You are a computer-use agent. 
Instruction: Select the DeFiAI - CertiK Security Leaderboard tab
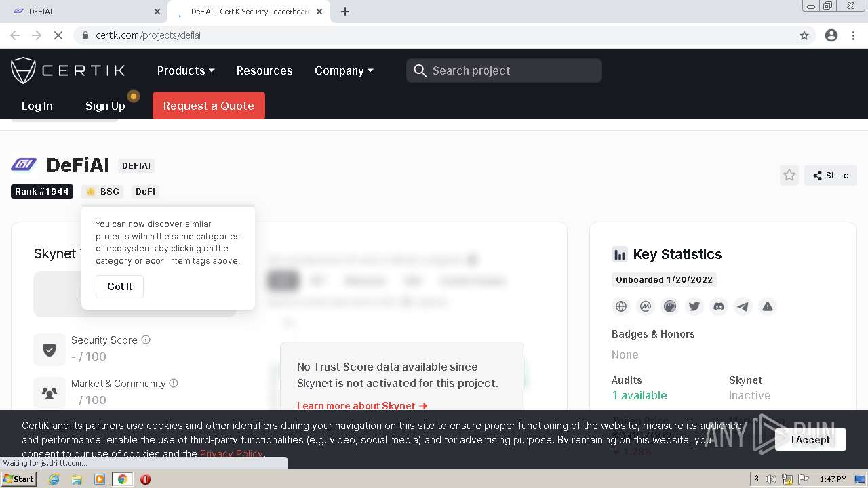[x=249, y=12]
